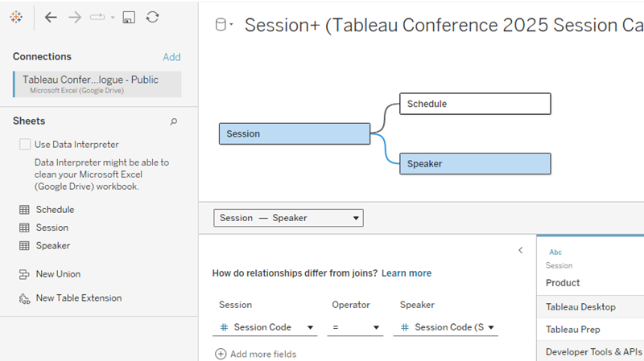Click the New Union icon
644x361 pixels.
pos(24,274)
